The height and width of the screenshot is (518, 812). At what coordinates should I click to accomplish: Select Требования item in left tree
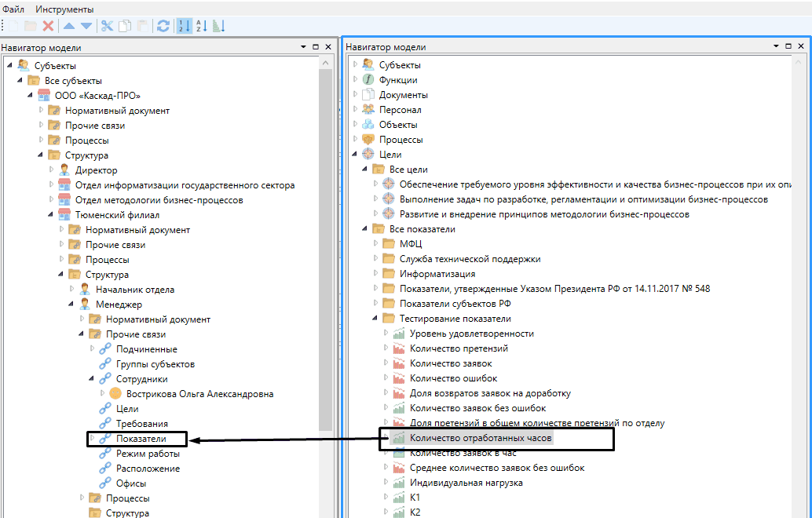(x=142, y=423)
